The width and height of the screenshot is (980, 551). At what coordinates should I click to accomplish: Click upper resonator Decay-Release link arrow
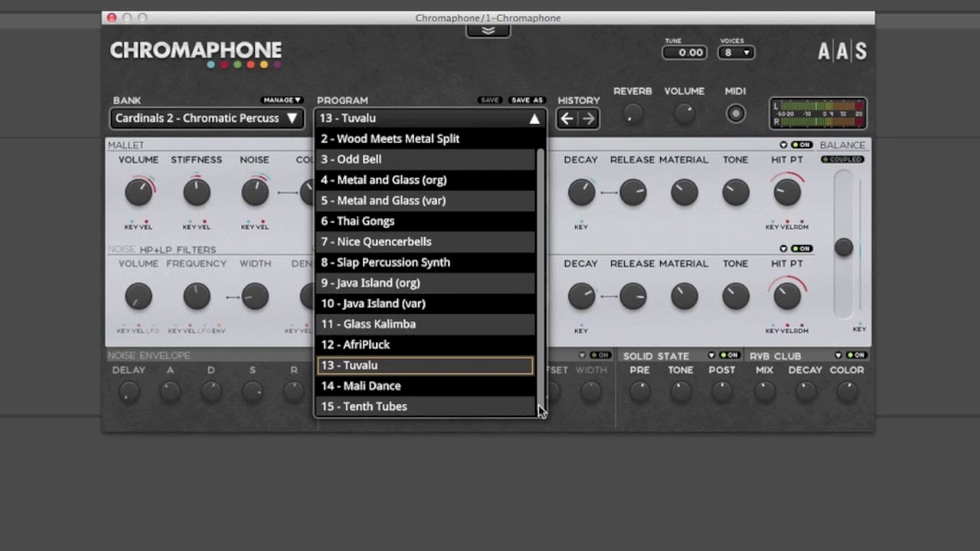tap(608, 193)
